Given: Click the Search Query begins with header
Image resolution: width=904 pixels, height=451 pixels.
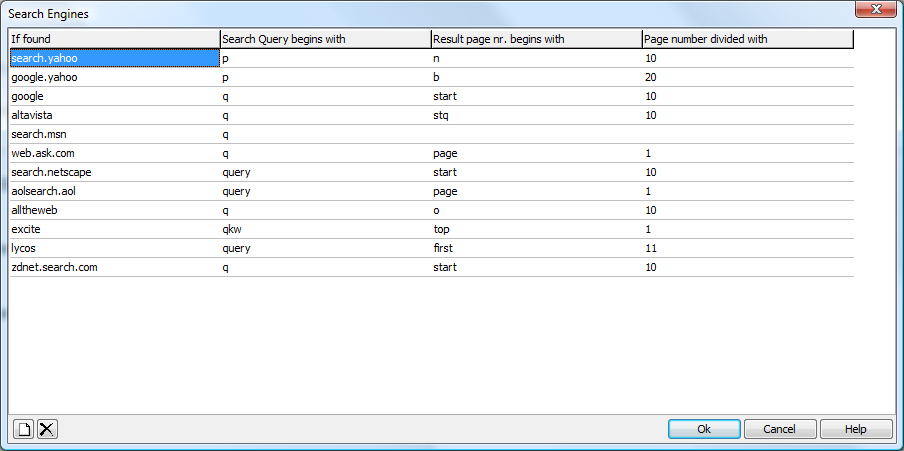Looking at the screenshot, I should [x=326, y=39].
